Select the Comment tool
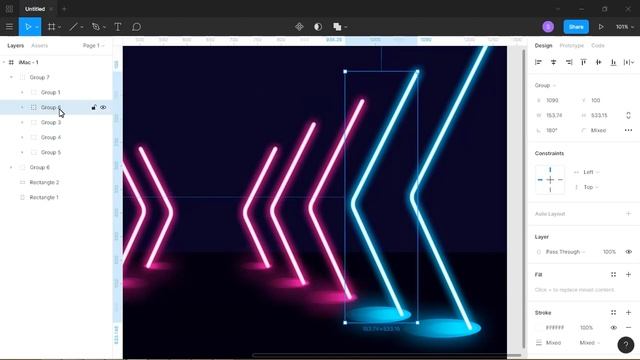This screenshot has width=640, height=360. coord(136,27)
